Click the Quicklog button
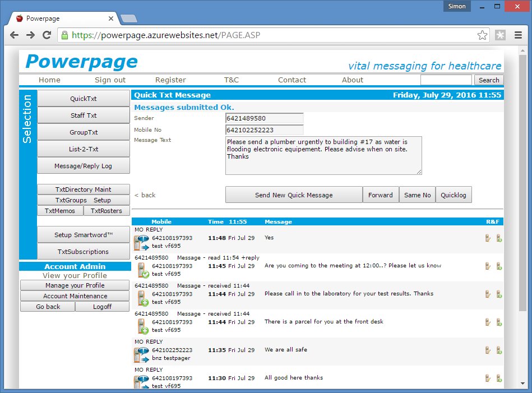 tap(454, 195)
